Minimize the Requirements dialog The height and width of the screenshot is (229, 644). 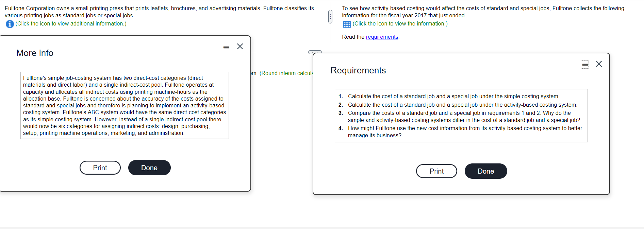tap(585, 64)
